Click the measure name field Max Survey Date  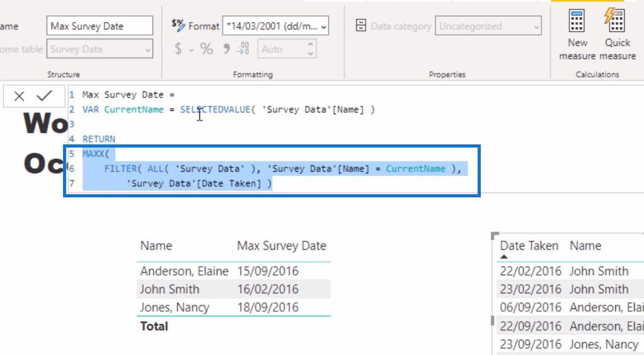click(100, 26)
